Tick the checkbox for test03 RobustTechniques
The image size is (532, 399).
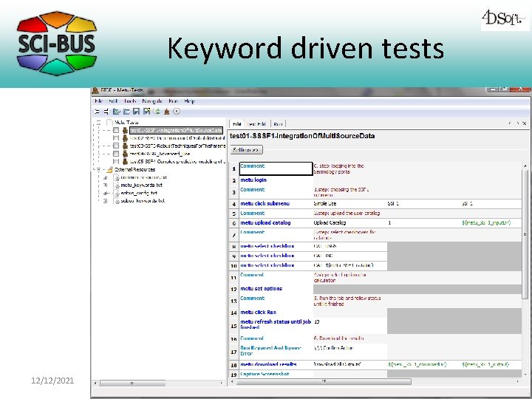point(116,146)
